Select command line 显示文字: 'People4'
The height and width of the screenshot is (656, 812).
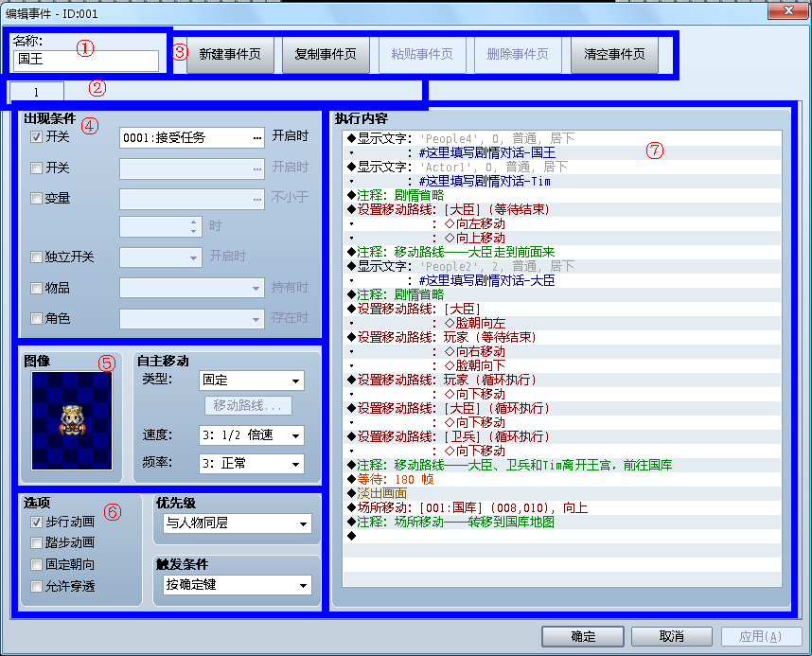point(562,138)
